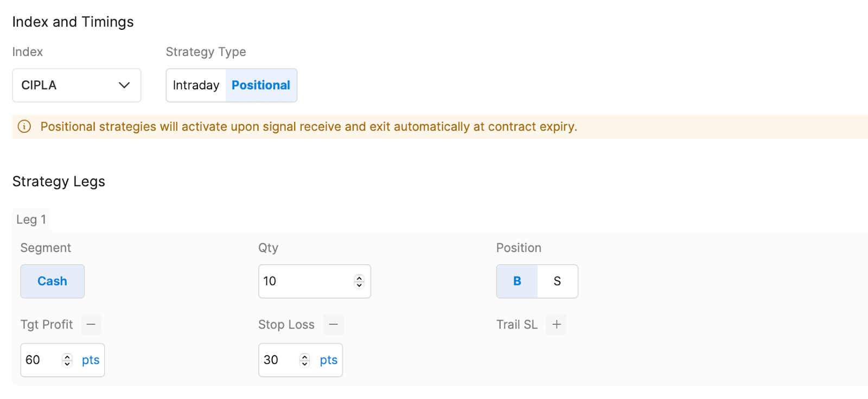
Task: Add Trail SL with plus icon
Action: (557, 325)
